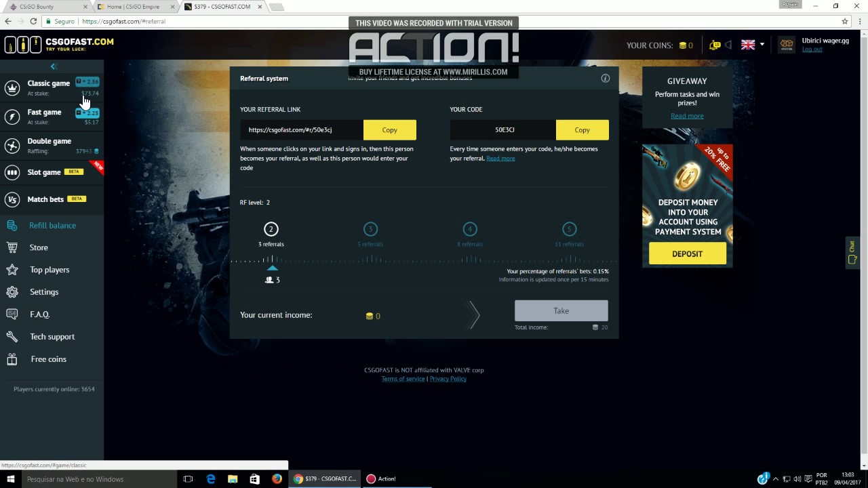This screenshot has width=868, height=488.
Task: Open Windows Store from taskbar
Action: (x=255, y=479)
